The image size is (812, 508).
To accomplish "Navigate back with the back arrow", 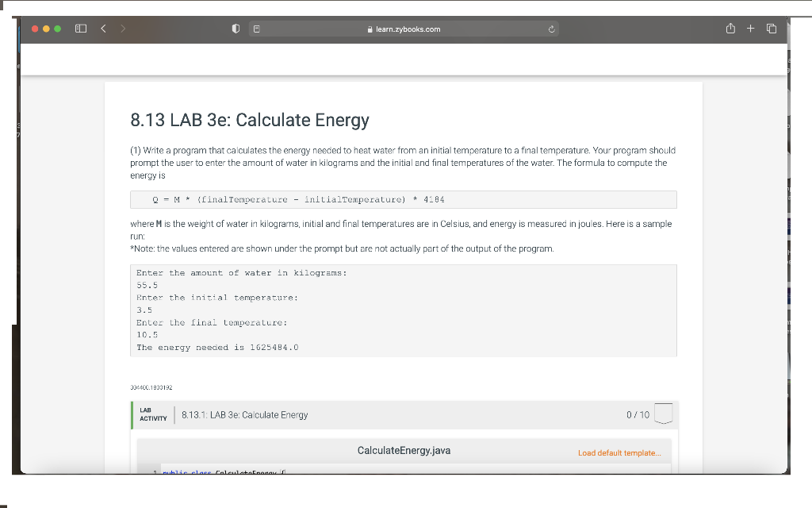I will point(103,28).
